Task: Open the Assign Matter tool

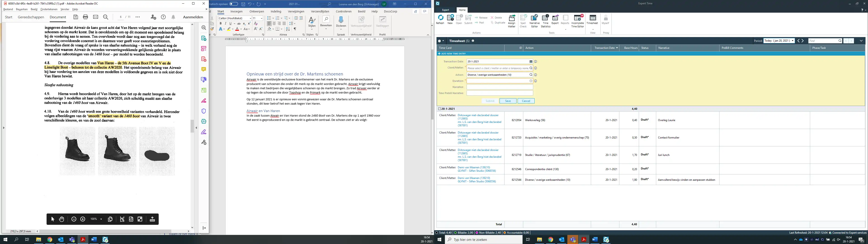Action: click(x=512, y=21)
